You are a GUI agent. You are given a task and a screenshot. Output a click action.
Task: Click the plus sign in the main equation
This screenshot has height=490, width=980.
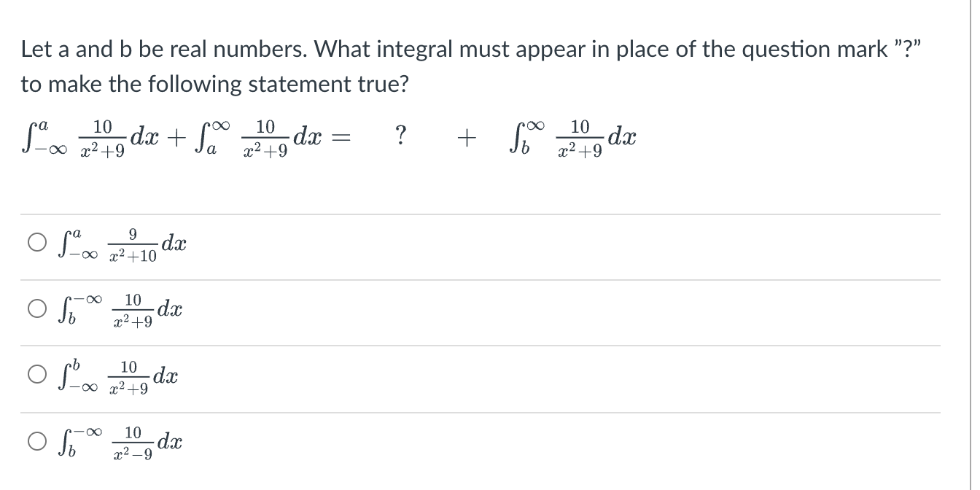click(x=469, y=136)
